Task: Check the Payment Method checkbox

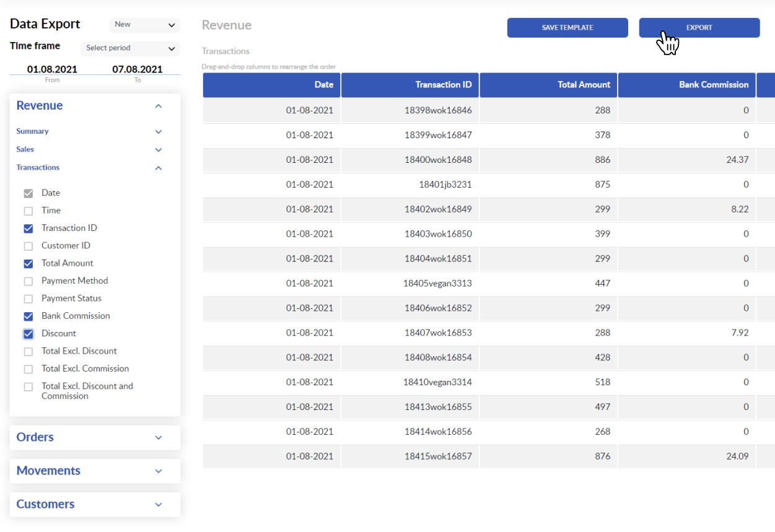Action: pyautogui.click(x=28, y=281)
